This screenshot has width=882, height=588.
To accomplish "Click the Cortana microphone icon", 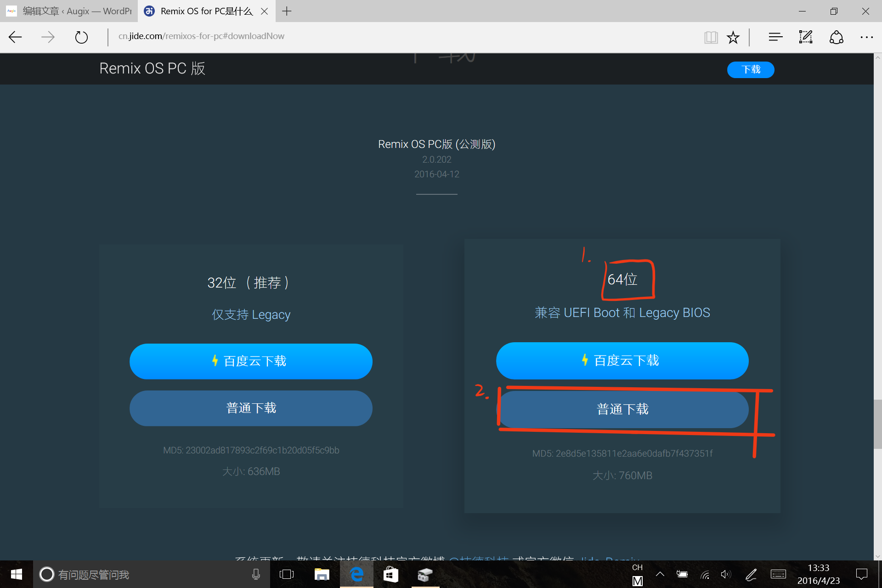I will pos(256,574).
